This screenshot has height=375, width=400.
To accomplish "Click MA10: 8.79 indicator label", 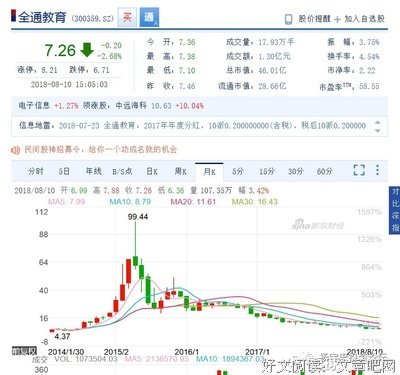I will click(130, 202).
